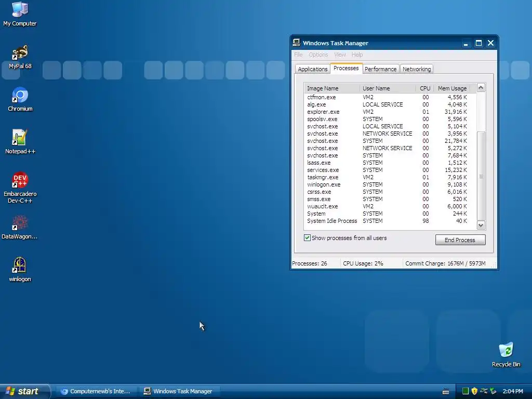Select the Embarcadero Dev-C++ shortcut
Screen dimensions: 532x399
point(20,188)
